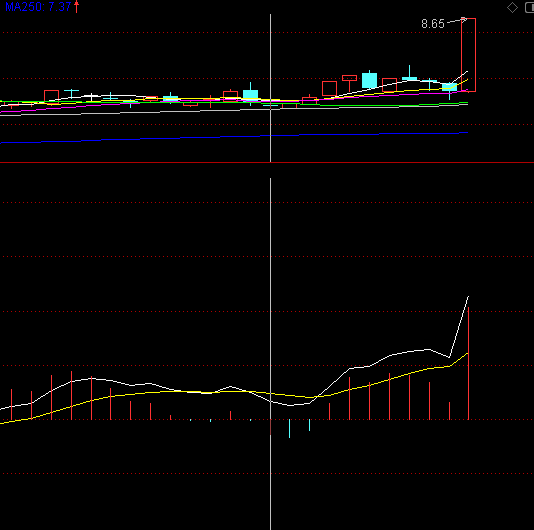Click the 8.65 high price annotation
The width and height of the screenshot is (534, 530).
[x=433, y=24]
